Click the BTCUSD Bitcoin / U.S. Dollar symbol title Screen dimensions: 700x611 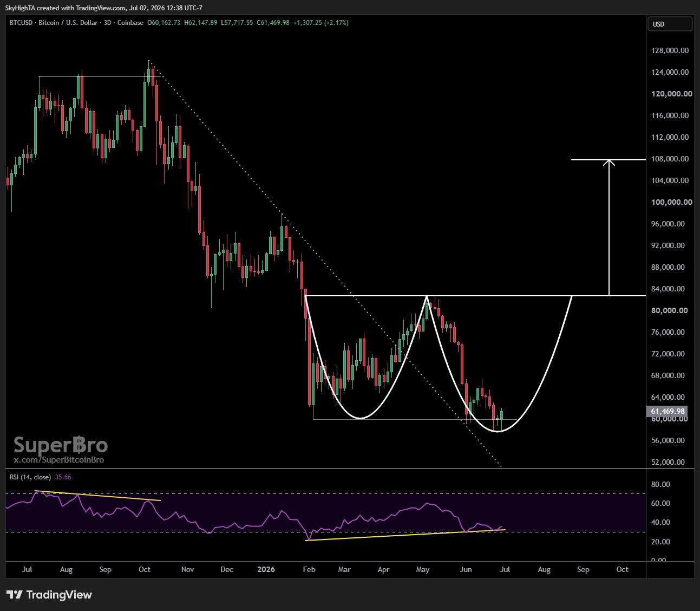(x=54, y=23)
